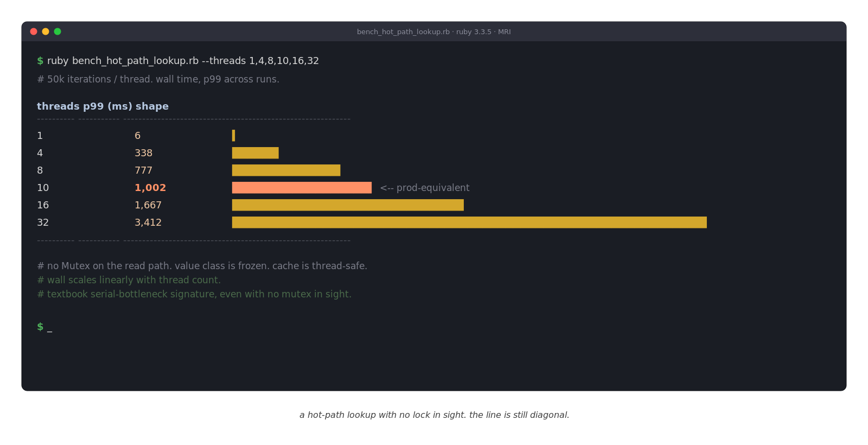Click the p99 value 777
The image size is (868, 445).
click(x=144, y=170)
